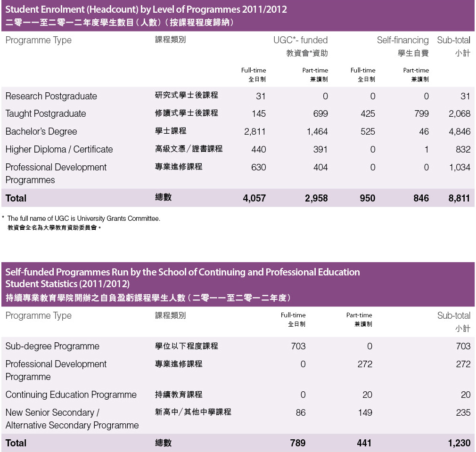
Task: Select Higher Diploma part-time value '391'
Action: [x=320, y=150]
